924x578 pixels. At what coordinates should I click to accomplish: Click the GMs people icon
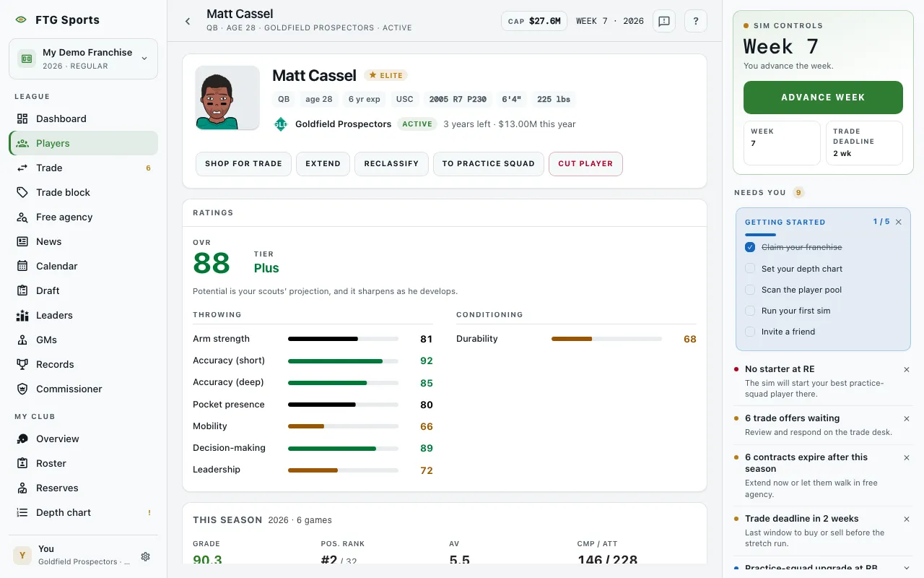pyautogui.click(x=22, y=340)
